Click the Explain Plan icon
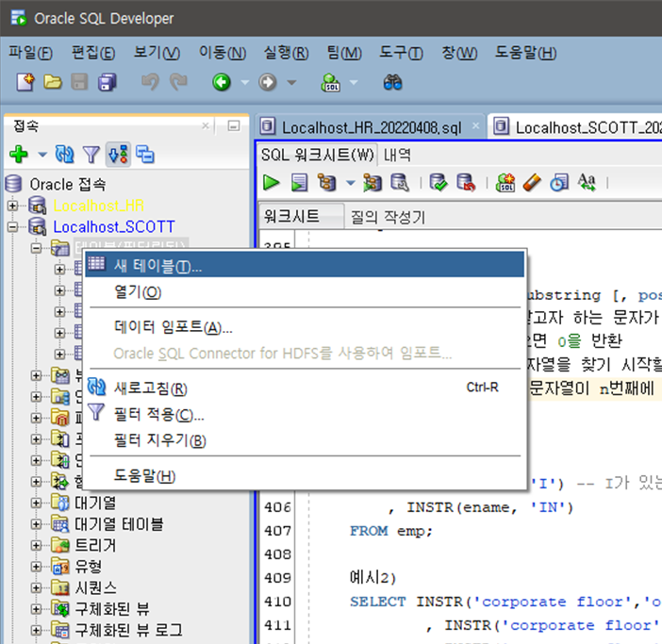Viewport: 662px width, 644px height. tap(327, 183)
